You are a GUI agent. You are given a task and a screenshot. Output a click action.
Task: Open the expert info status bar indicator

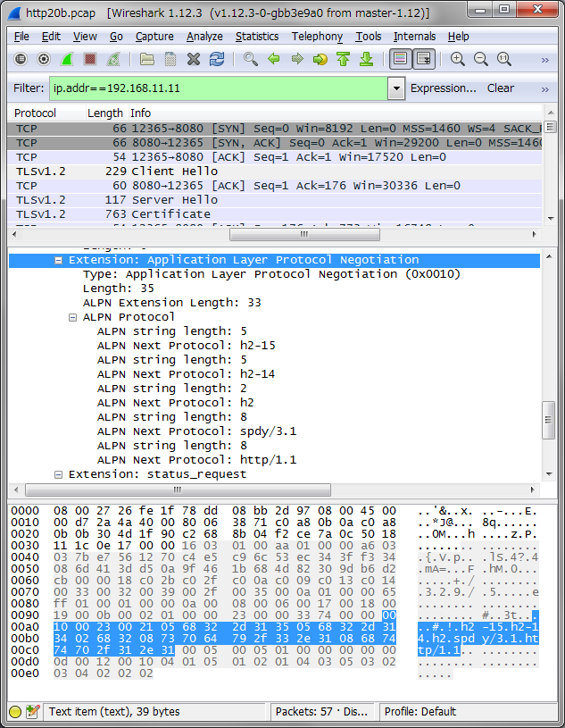(x=15, y=712)
